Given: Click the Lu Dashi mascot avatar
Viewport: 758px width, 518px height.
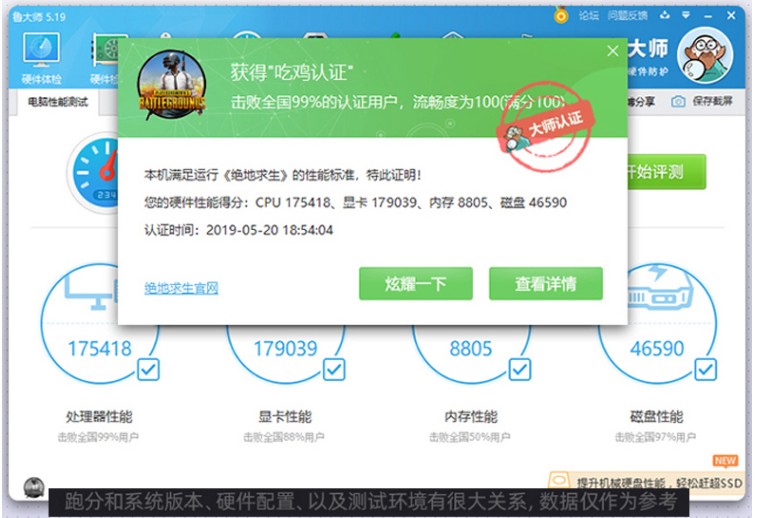Looking at the screenshot, I should (705, 56).
